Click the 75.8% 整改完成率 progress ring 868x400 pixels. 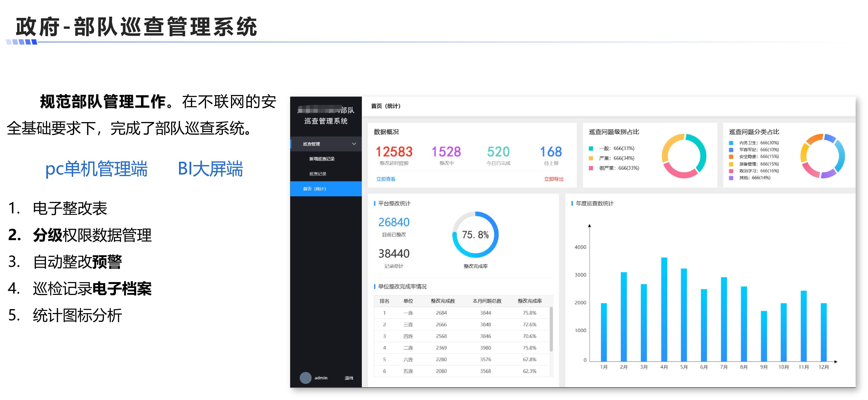tap(475, 235)
